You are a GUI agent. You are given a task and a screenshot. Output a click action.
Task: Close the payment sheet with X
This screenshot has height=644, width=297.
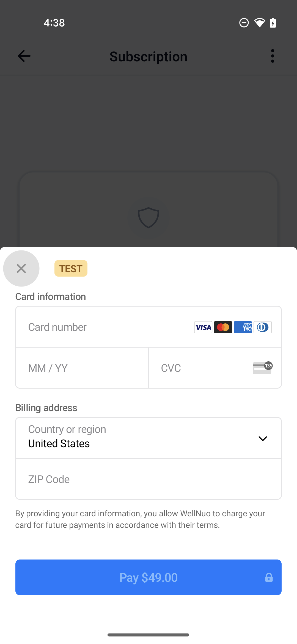(21, 268)
